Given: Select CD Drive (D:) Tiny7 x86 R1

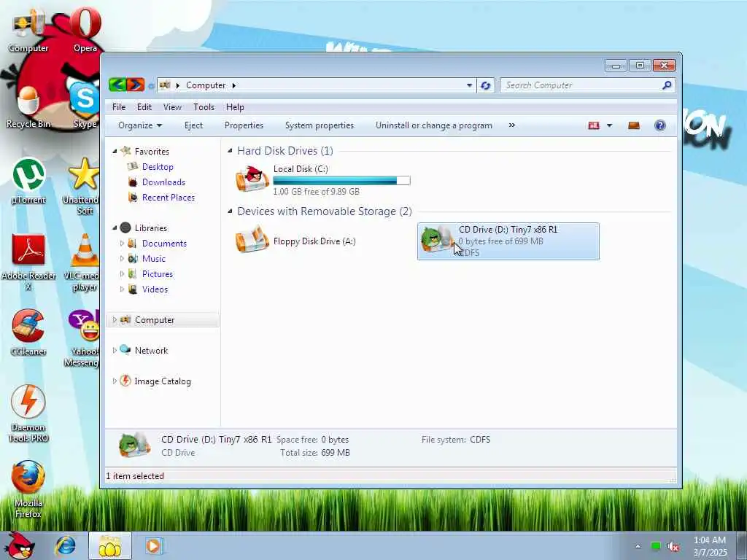Looking at the screenshot, I should (508, 241).
